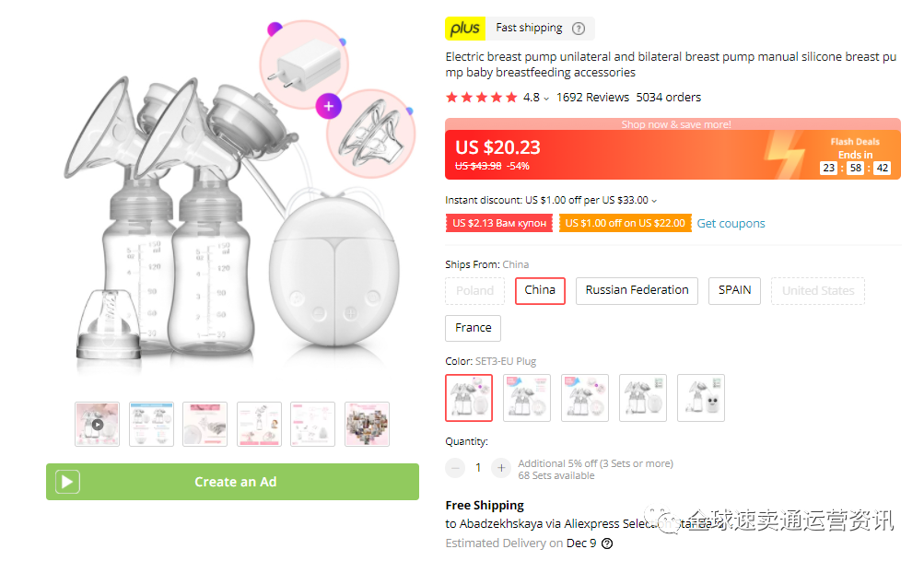The image size is (924, 561).
Task: Pick Russian Federation as ships-from location
Action: point(636,290)
